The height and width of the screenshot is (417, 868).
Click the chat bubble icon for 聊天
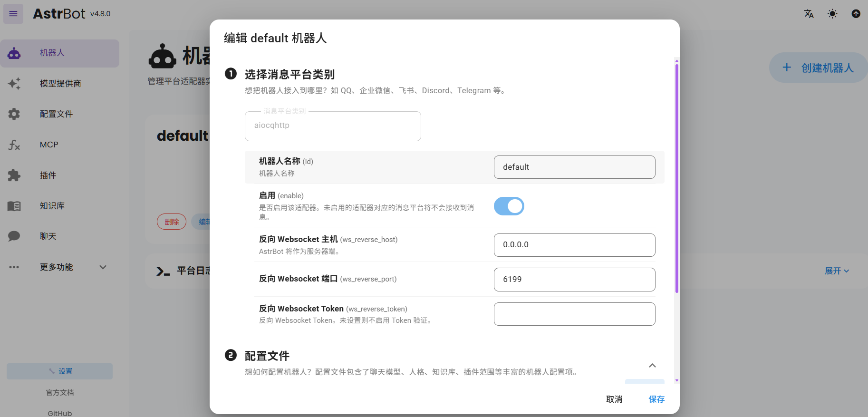click(14, 236)
